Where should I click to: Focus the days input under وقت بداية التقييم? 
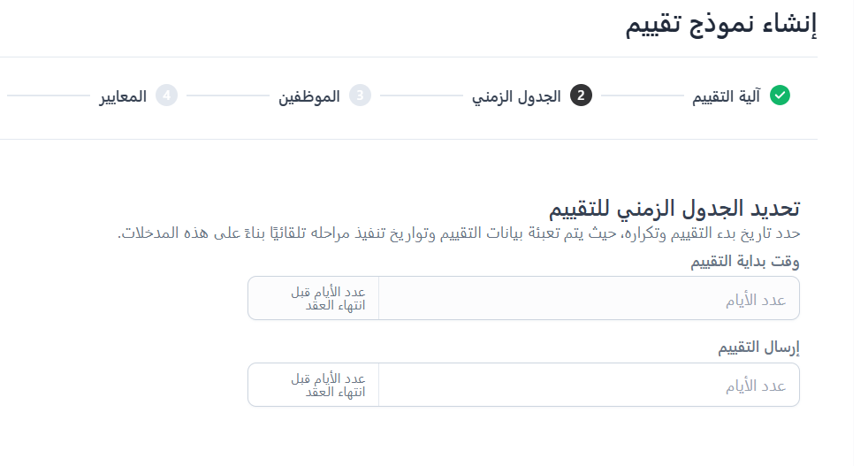click(x=589, y=299)
